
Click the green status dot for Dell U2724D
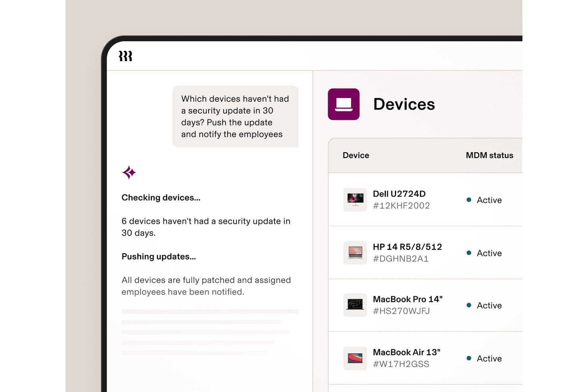pyautogui.click(x=469, y=200)
